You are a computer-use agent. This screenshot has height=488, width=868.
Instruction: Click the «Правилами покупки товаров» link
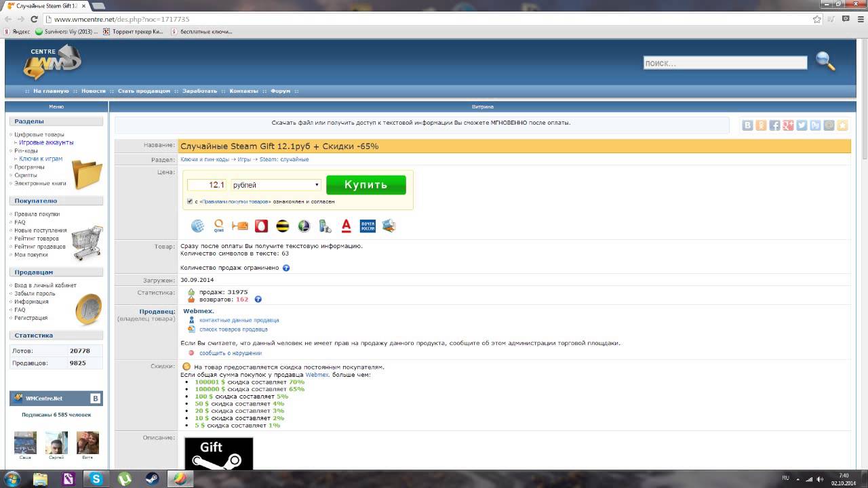235,201
